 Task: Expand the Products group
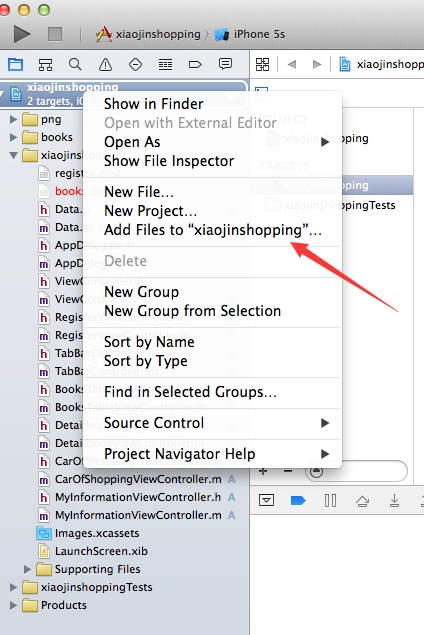tap(13, 605)
